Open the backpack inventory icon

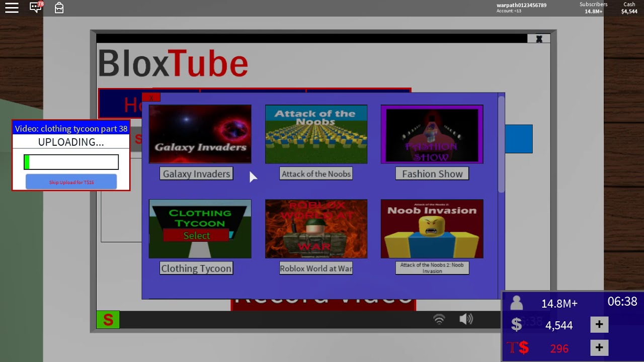59,8
